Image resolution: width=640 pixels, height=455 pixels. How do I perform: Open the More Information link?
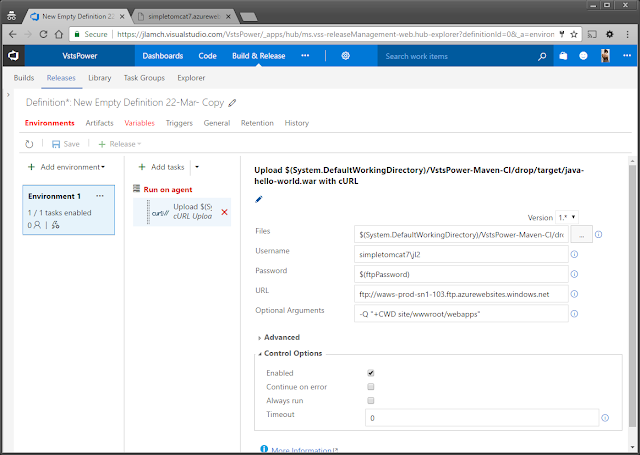point(304,450)
